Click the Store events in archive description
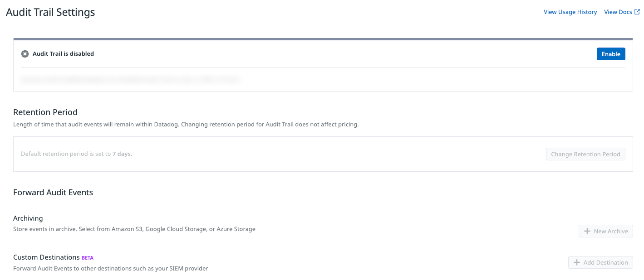Image resolution: width=644 pixels, height=280 pixels. 134,229
